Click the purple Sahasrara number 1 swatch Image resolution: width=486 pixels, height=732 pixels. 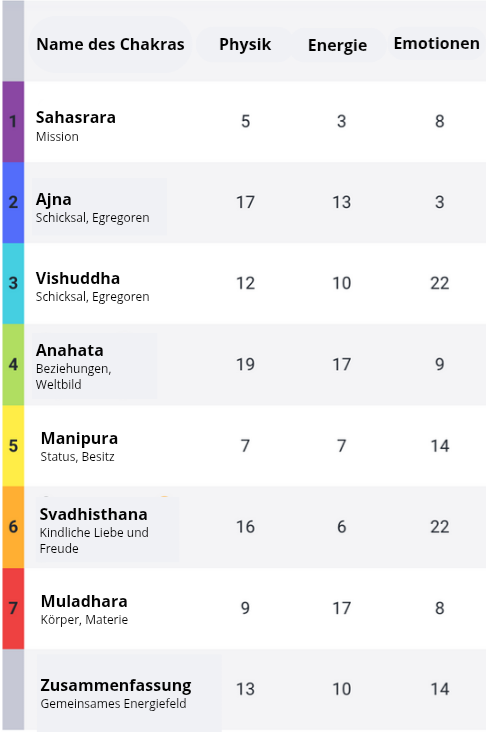click(x=13, y=121)
